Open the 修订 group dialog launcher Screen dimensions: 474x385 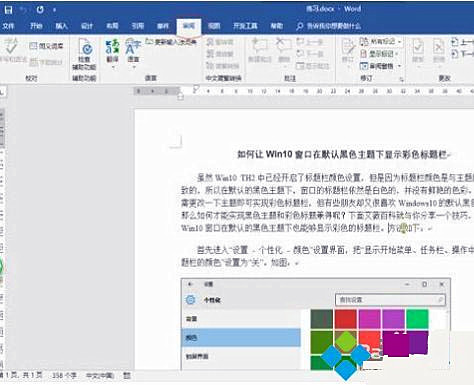(402, 79)
